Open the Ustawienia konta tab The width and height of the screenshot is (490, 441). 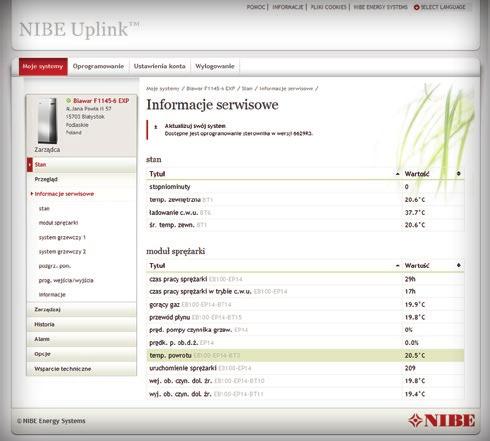click(x=159, y=66)
